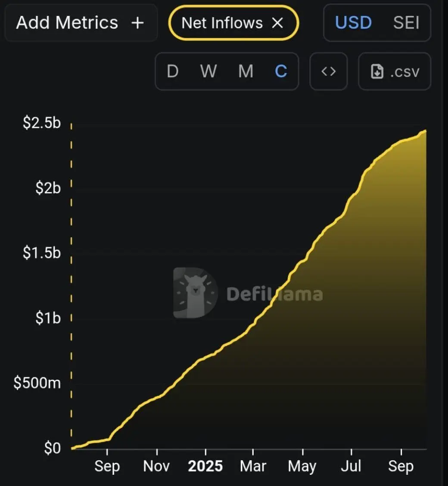
Task: Click the 2025 x-axis label
Action: tap(205, 467)
